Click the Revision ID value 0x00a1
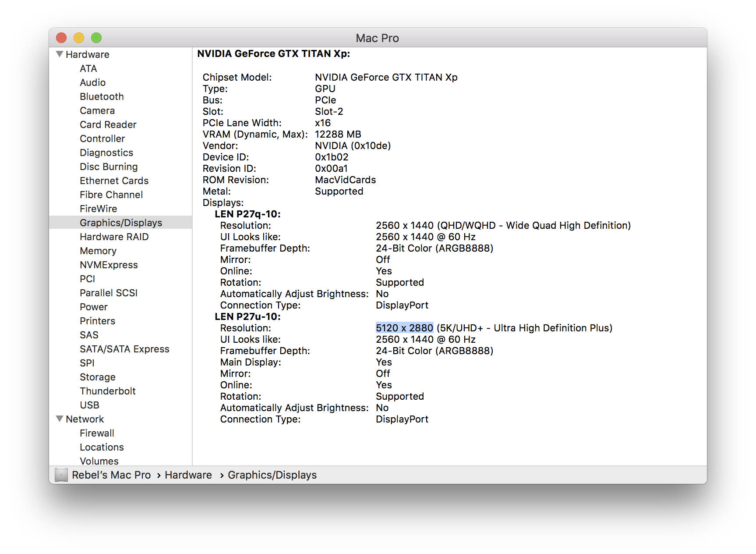Viewport: 756px width, 554px height. (x=332, y=168)
